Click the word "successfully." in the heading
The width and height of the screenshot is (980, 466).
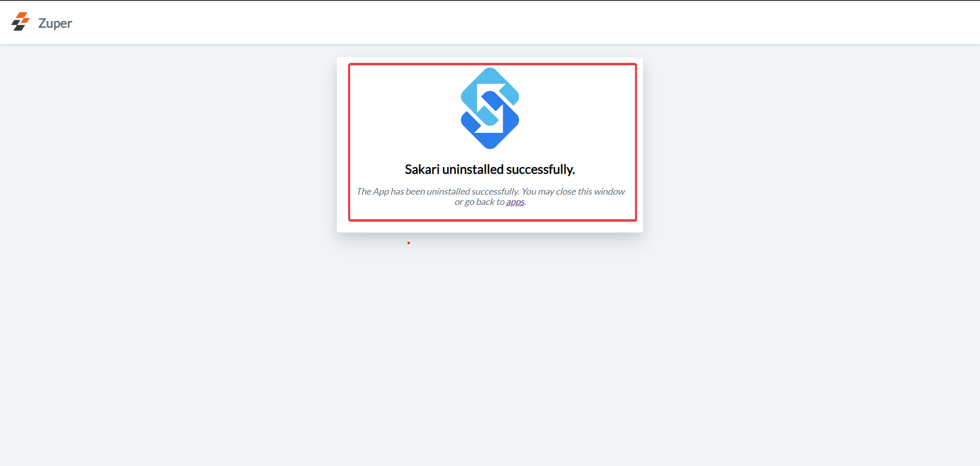(541, 170)
